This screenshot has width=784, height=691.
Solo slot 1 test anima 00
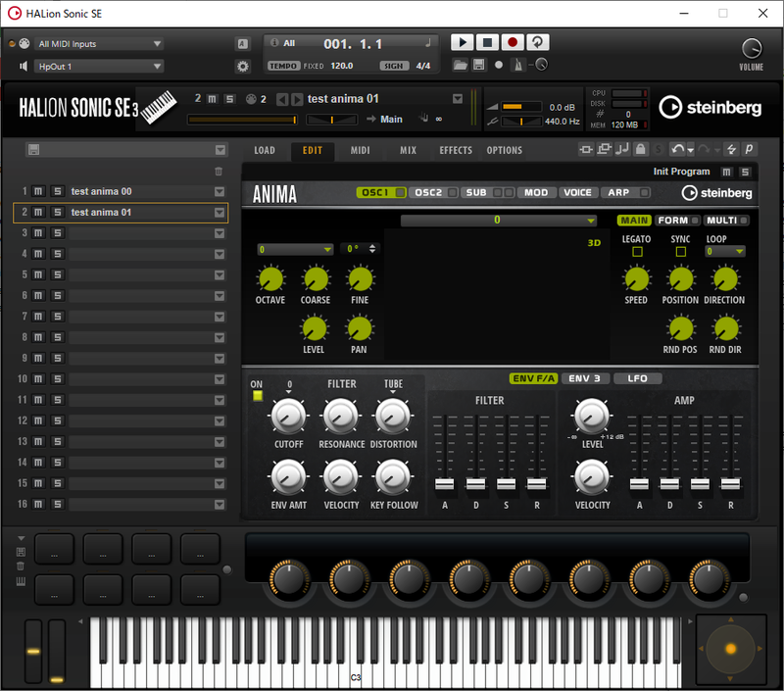click(x=58, y=191)
